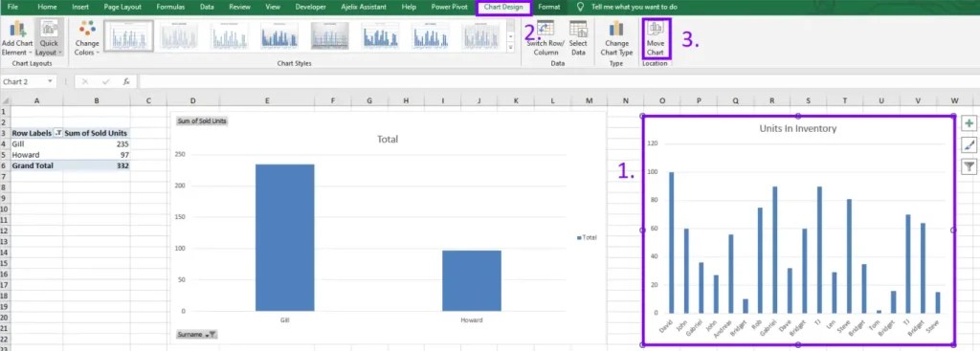Screen dimensions: 980x351
Task: Select the Chart Design tab
Action: coord(503,7)
